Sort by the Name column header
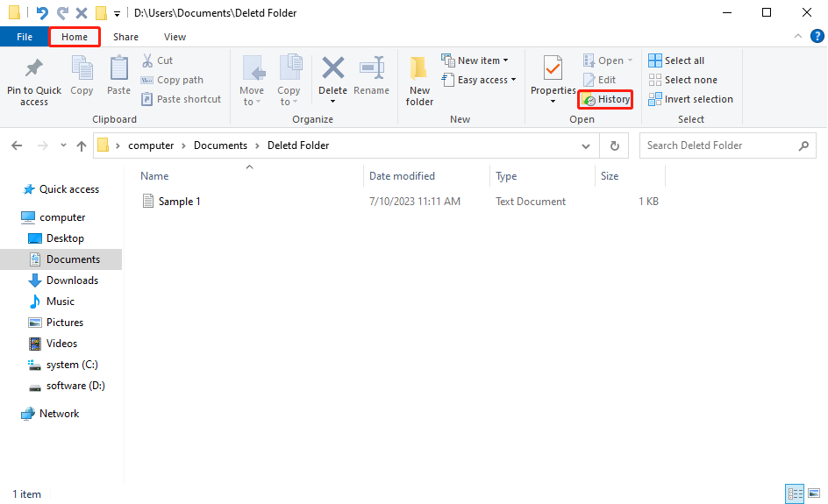 [x=154, y=176]
